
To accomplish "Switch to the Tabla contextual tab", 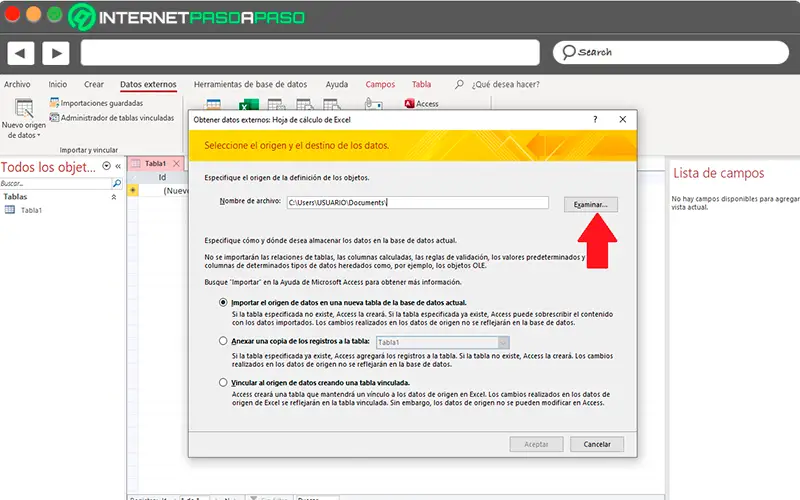I will 421,84.
